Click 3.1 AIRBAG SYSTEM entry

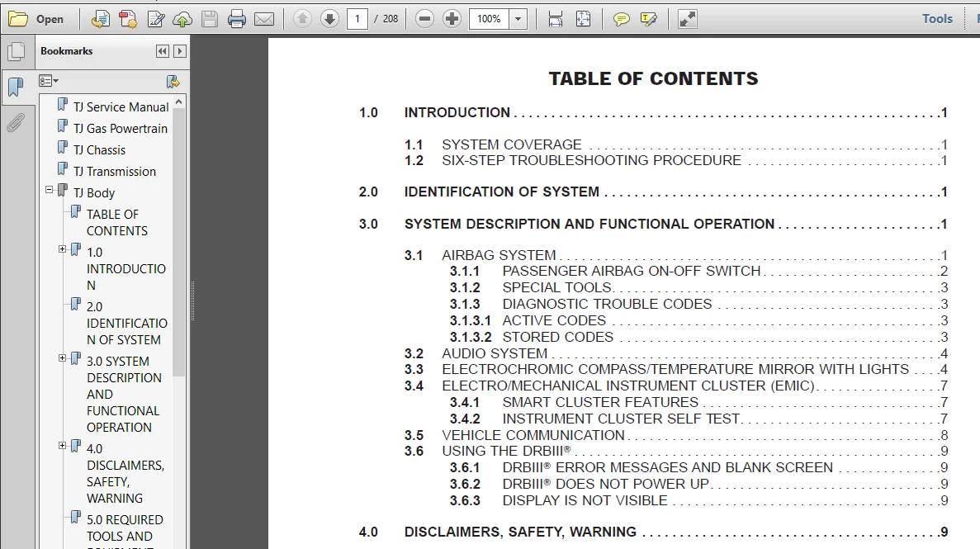click(675, 255)
